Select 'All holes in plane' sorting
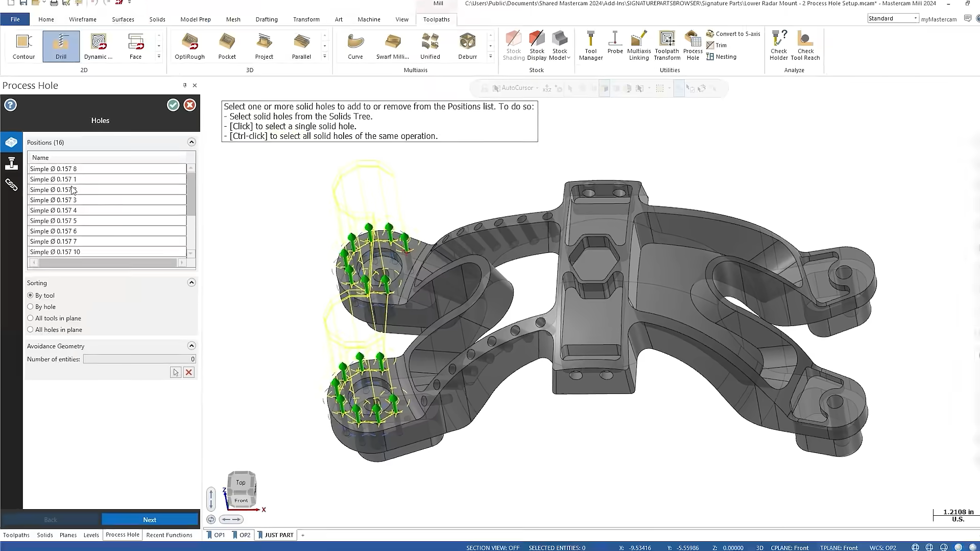This screenshot has height=551, width=980. pyautogui.click(x=55, y=330)
